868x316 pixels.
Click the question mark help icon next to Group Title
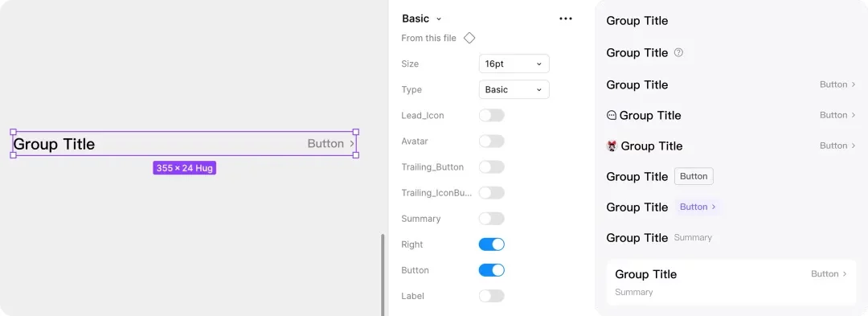pyautogui.click(x=678, y=52)
